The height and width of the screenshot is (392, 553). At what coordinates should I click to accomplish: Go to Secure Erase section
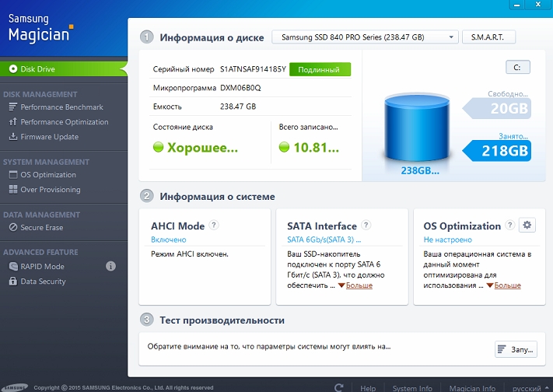click(x=42, y=228)
